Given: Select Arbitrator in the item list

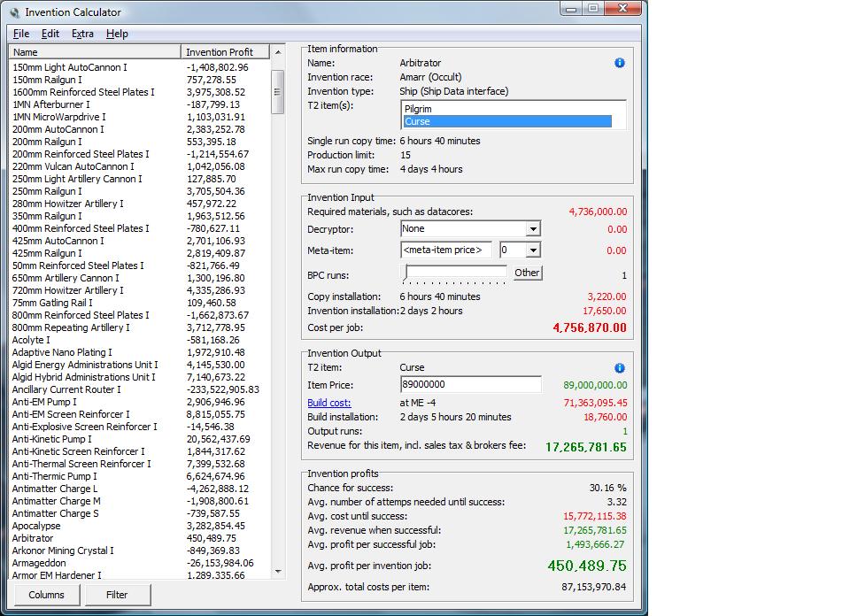Looking at the screenshot, I should tap(140, 538).
